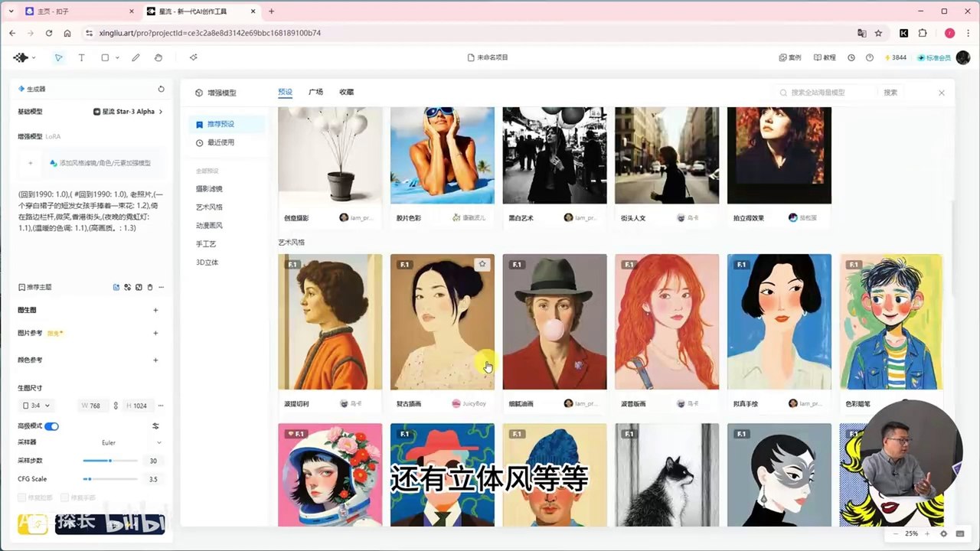Open history clock icon in top bar
Viewport: 980px width, 551px height.
pyautogui.click(x=851, y=57)
